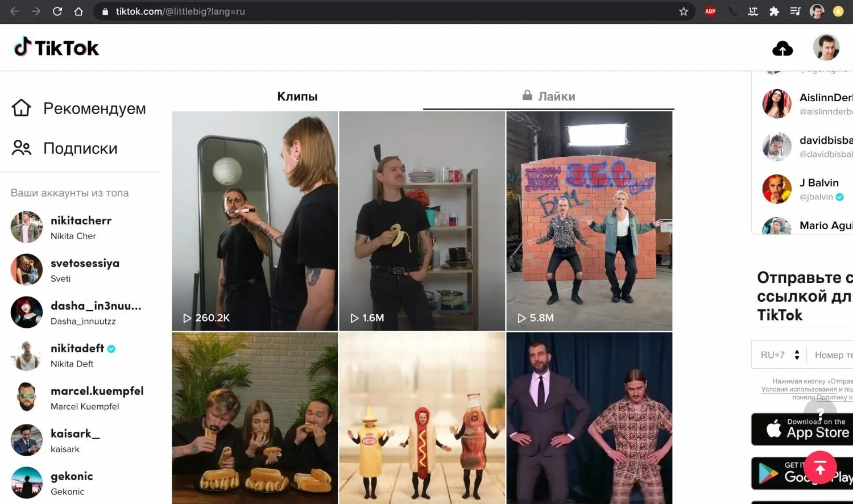Open davidbisbal suggested account
Screen dimensions: 853x504
point(808,146)
